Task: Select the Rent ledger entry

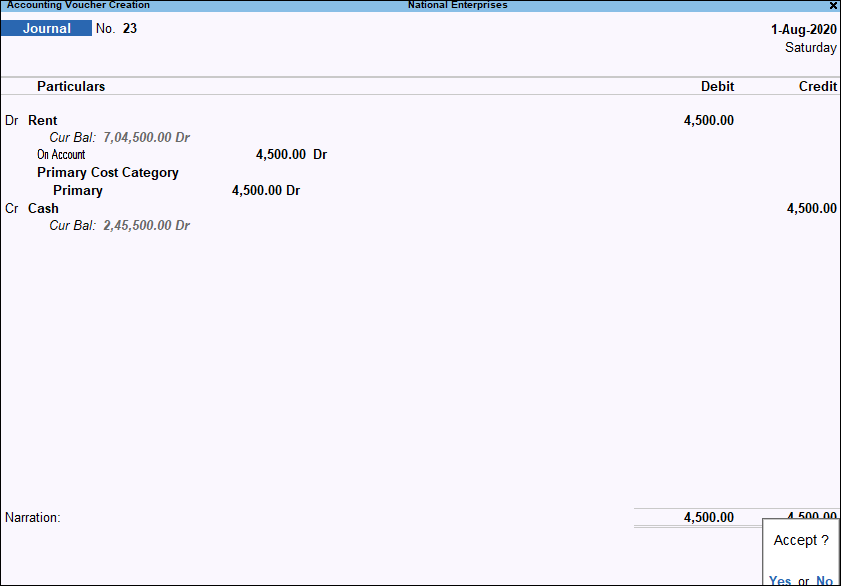Action: 42,120
